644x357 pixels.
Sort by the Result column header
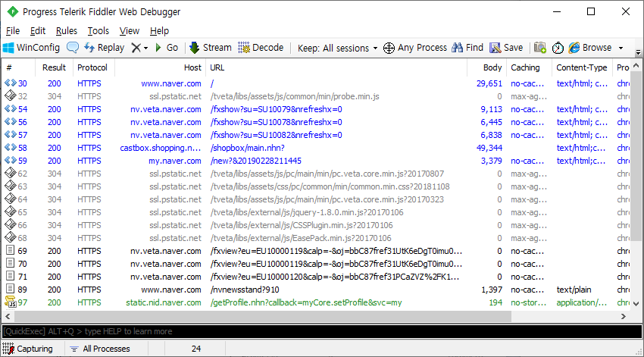click(x=55, y=67)
